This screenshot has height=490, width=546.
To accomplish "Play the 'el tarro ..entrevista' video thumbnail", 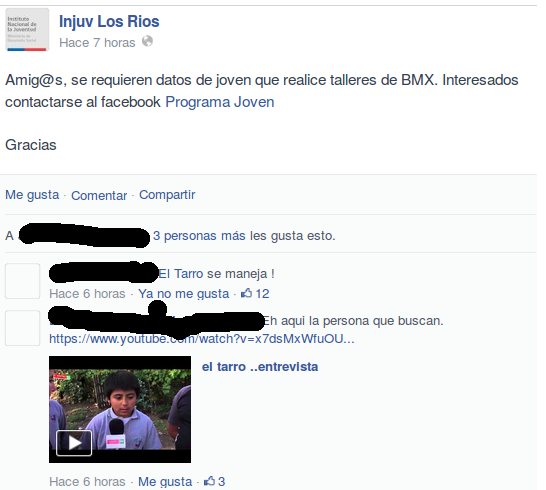I will [x=120, y=410].
